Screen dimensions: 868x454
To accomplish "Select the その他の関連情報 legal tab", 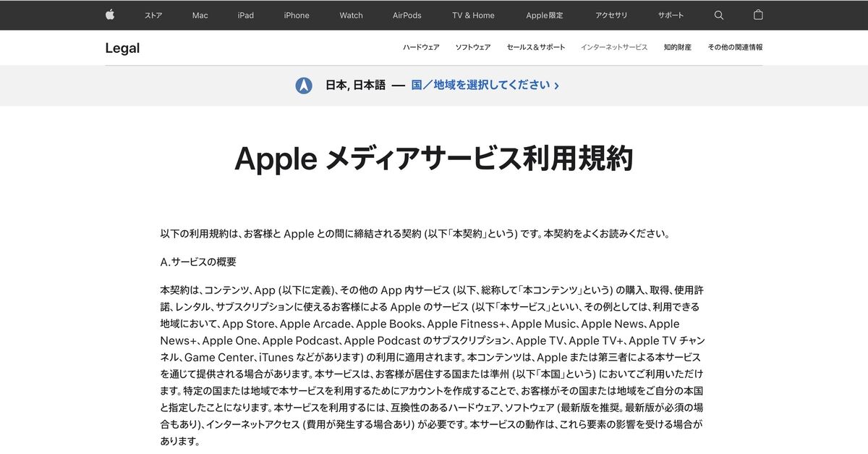I will [x=735, y=47].
